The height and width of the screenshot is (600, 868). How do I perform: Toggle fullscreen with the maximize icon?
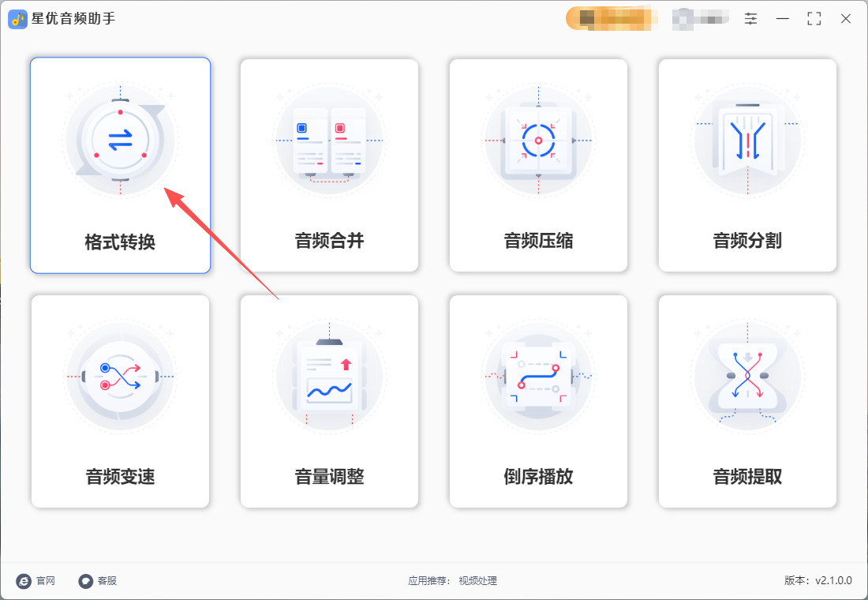pos(814,18)
